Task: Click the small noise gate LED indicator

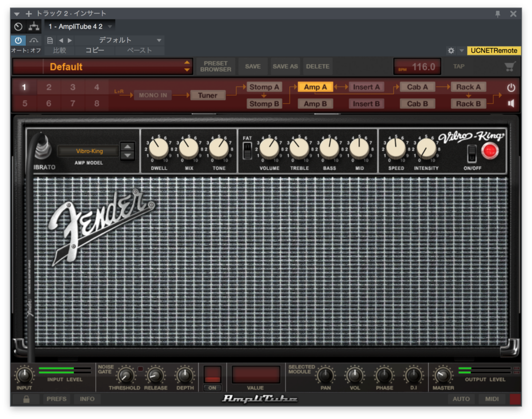Action: tap(140, 369)
